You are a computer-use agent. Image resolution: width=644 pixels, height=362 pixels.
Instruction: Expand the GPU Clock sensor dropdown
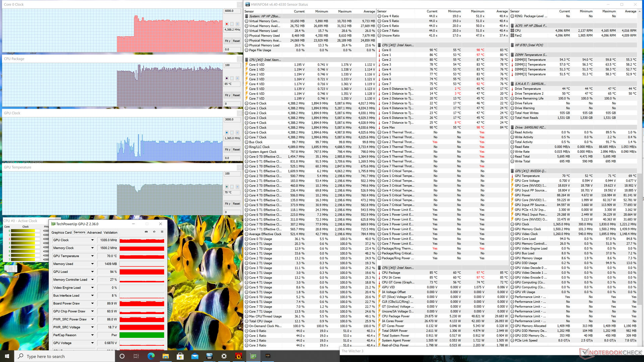click(92, 240)
